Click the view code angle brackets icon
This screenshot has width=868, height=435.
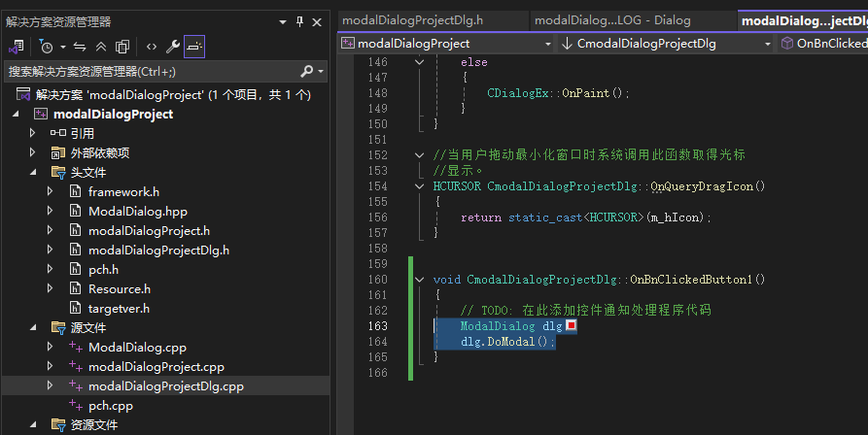click(x=152, y=46)
